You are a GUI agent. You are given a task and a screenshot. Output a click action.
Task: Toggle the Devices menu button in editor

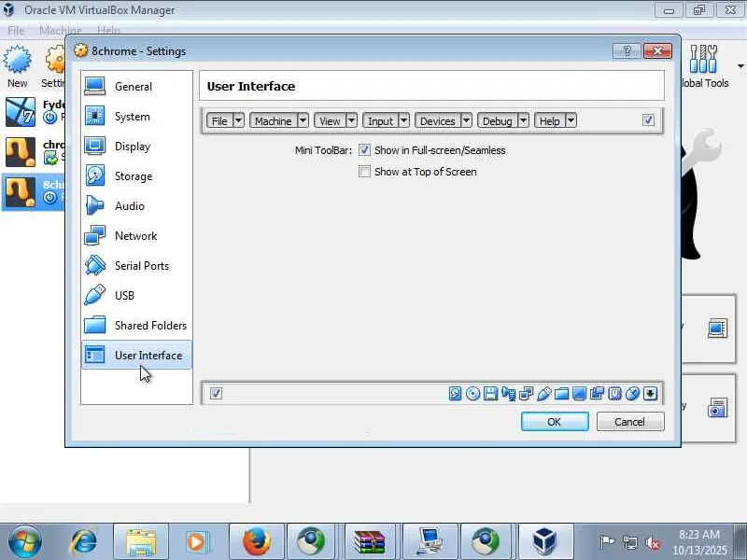point(438,121)
